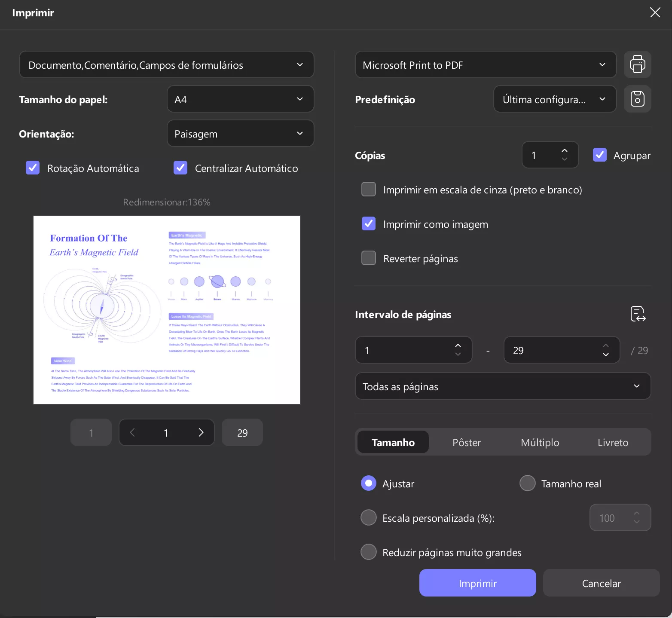Uncheck Imprimir como imagem
The image size is (672, 618).
point(369,223)
